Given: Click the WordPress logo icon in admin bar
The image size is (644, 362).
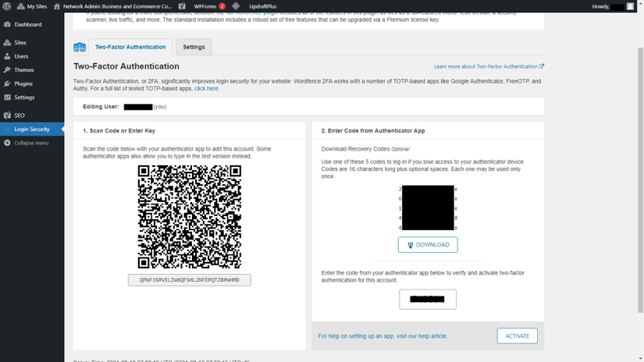Looking at the screenshot, I should pyautogui.click(x=7, y=6).
